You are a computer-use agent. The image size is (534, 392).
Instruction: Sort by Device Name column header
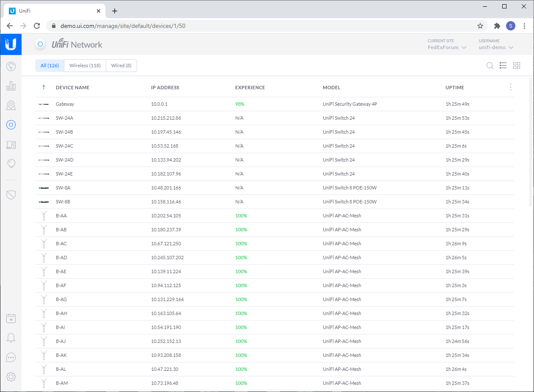73,88
